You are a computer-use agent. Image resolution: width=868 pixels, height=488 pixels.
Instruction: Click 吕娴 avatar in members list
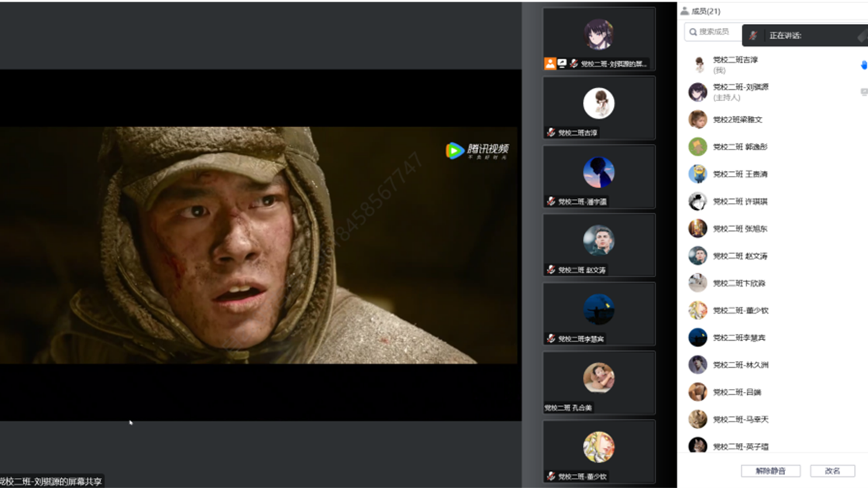697,392
